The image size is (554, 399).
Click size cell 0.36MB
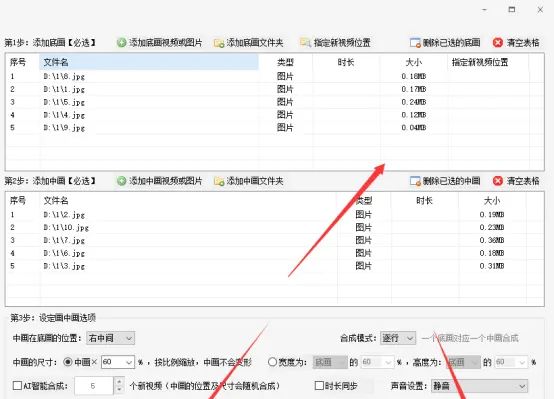[x=492, y=240]
